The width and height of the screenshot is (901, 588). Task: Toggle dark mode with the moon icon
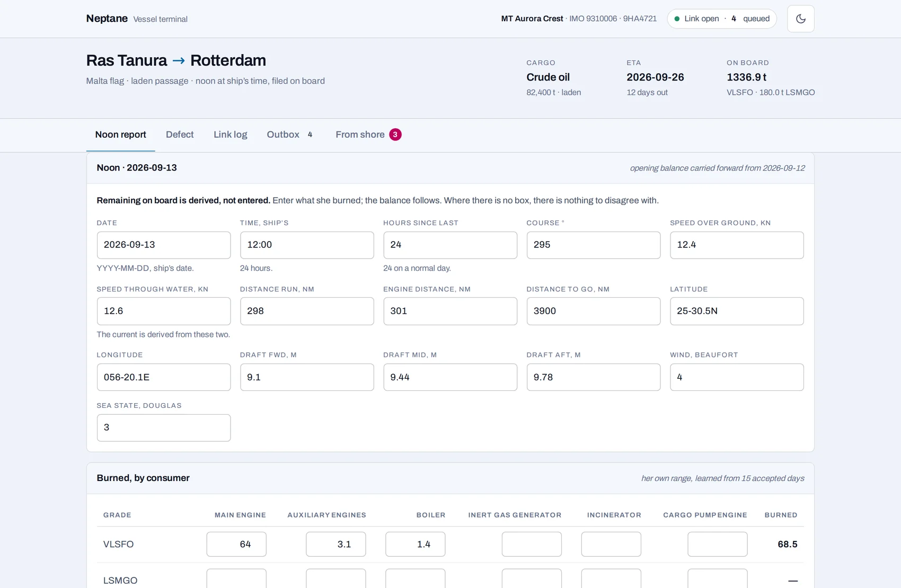(x=800, y=19)
